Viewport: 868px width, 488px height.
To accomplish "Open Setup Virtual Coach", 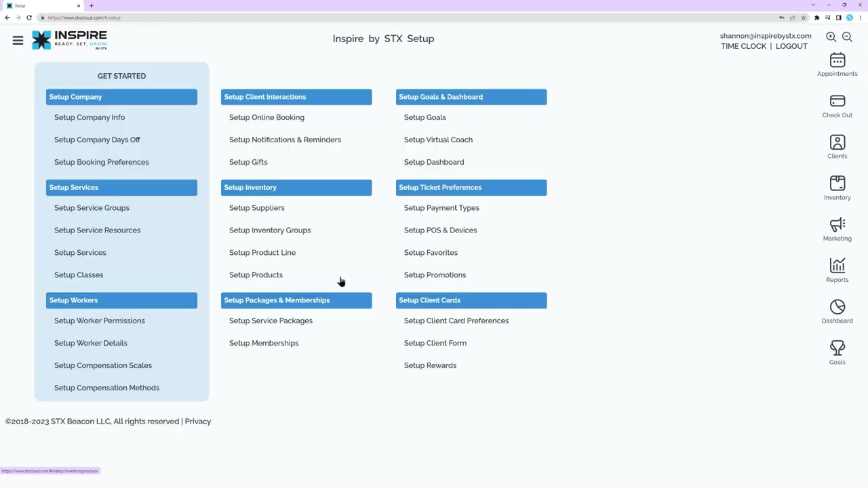I will 438,140.
